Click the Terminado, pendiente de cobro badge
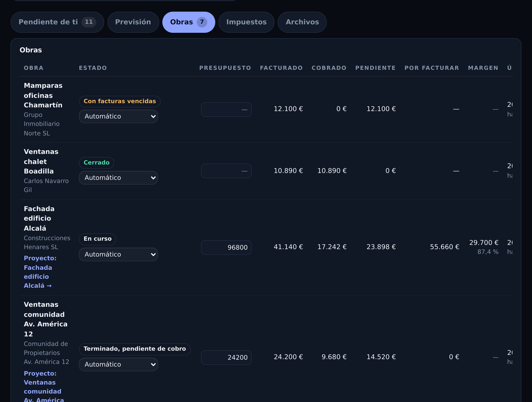Screen dimensions: 532x402 coord(135,349)
